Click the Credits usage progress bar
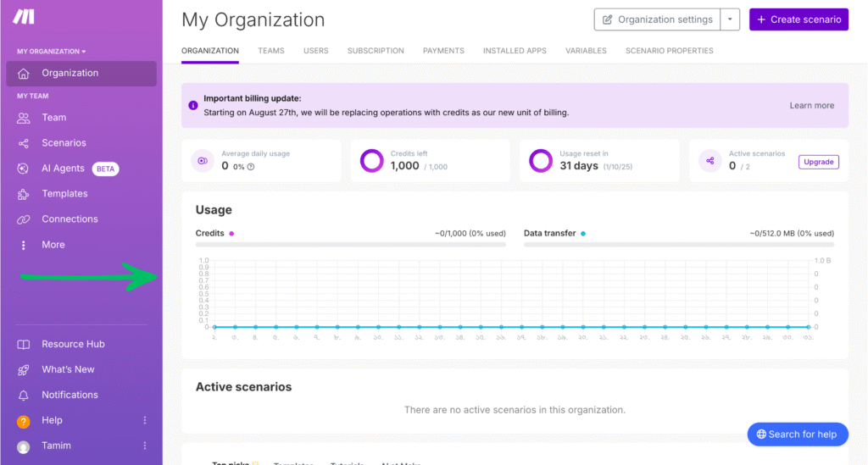Viewport: 868px width, 465px height. tap(350, 245)
